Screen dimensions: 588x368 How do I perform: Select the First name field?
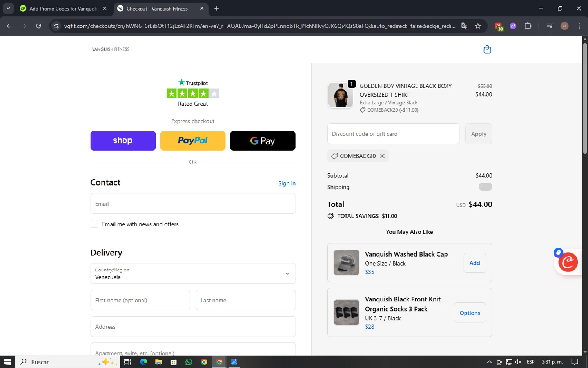click(140, 300)
